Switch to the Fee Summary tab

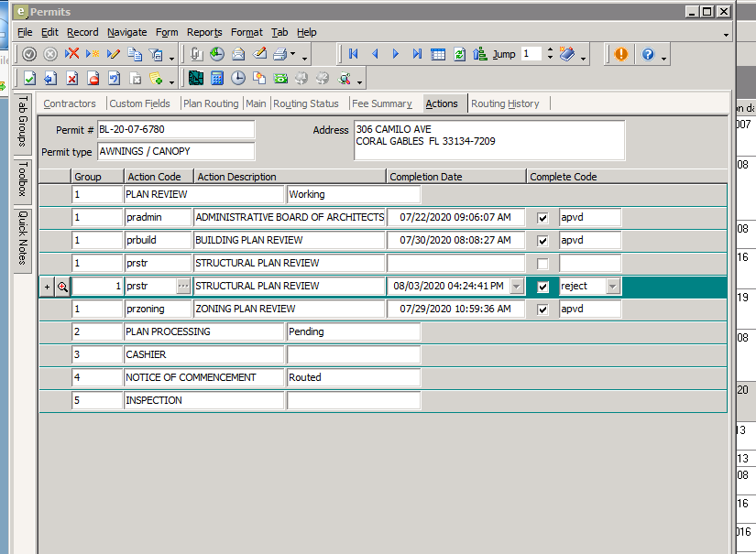pos(382,103)
